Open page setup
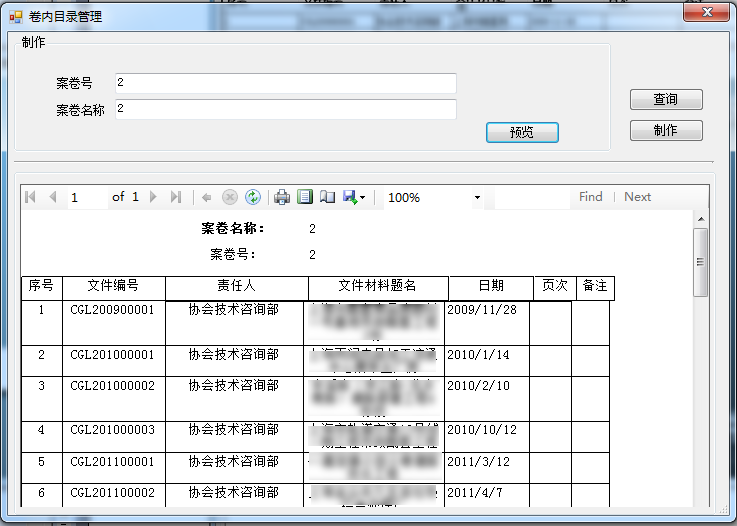This screenshot has height=526, width=737. pyautogui.click(x=327, y=197)
